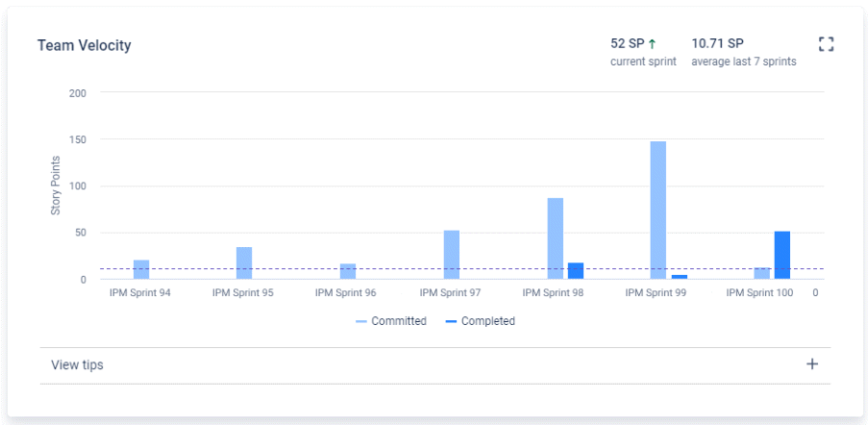Click the Committed bar for IPM Sprint 94
Image resolution: width=868 pixels, height=425 pixels.
tap(141, 269)
